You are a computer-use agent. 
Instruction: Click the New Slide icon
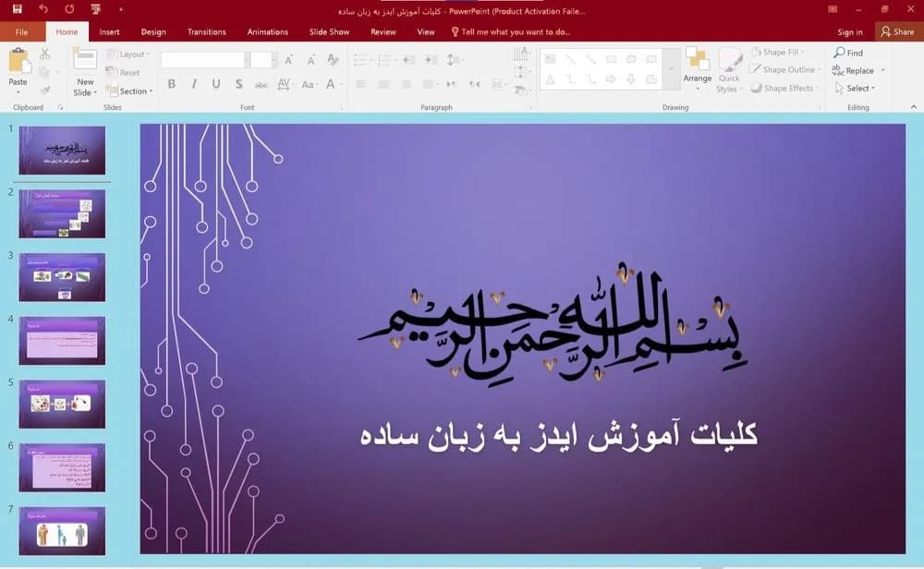coord(85,61)
